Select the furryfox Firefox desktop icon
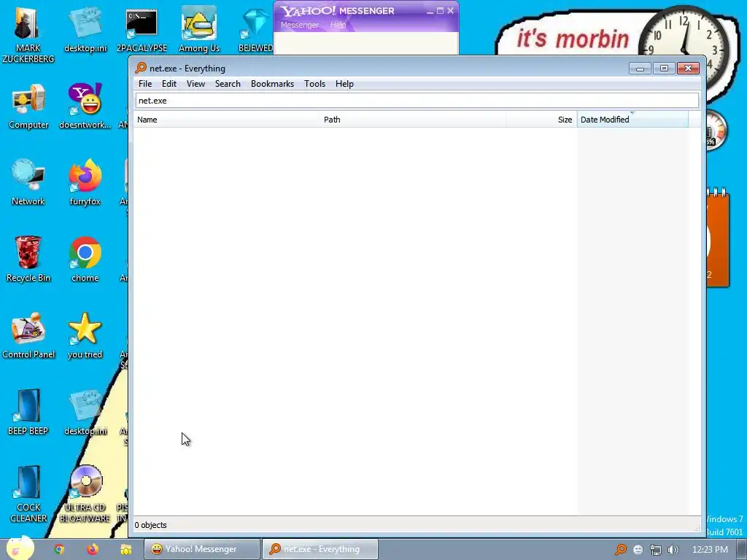The image size is (747, 560). 85,182
